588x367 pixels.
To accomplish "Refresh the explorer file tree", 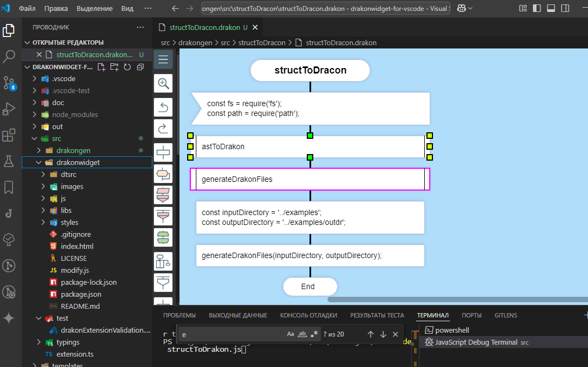I will [127, 67].
